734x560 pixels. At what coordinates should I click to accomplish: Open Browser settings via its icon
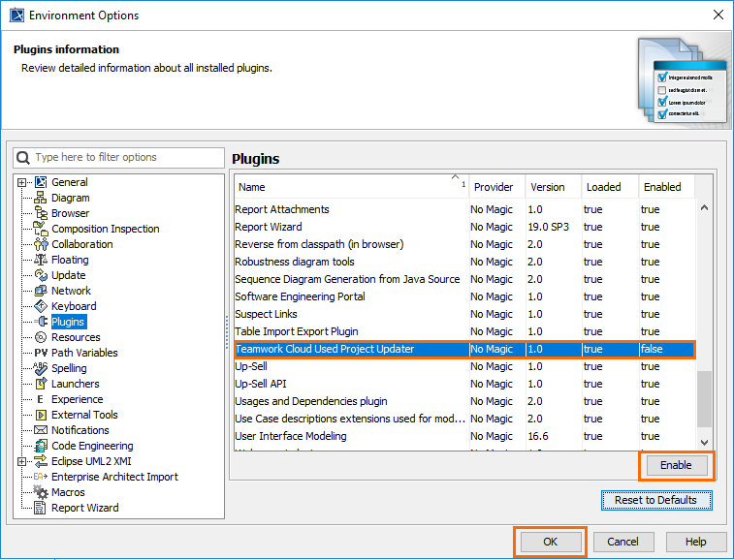pyautogui.click(x=41, y=213)
